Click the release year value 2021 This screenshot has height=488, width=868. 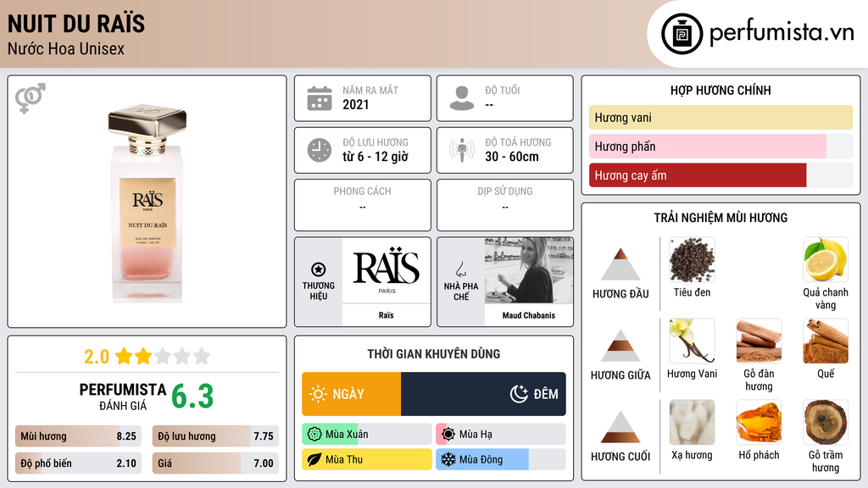point(355,104)
